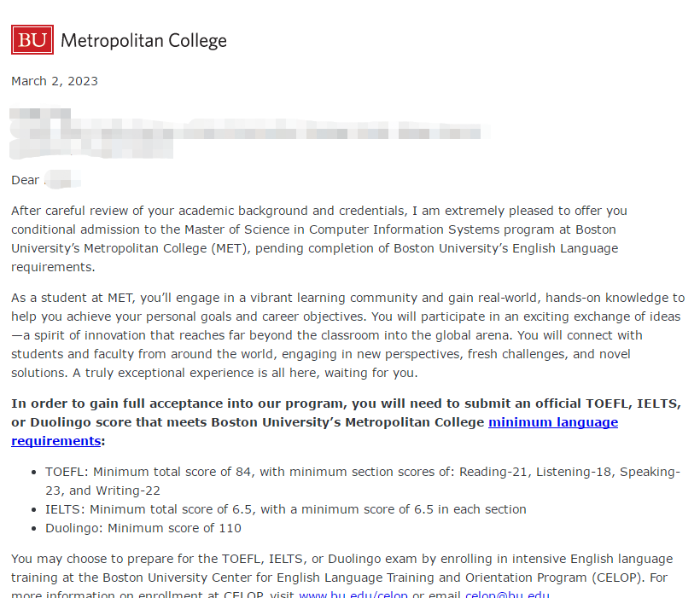
Task: Click the paragraph starting As a student at MET
Action: (347, 335)
